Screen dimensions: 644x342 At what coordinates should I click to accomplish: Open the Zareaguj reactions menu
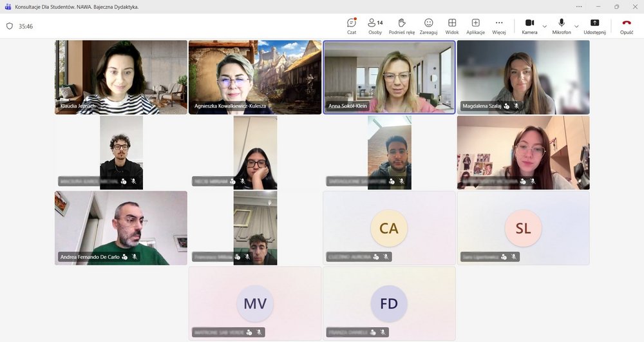point(428,26)
